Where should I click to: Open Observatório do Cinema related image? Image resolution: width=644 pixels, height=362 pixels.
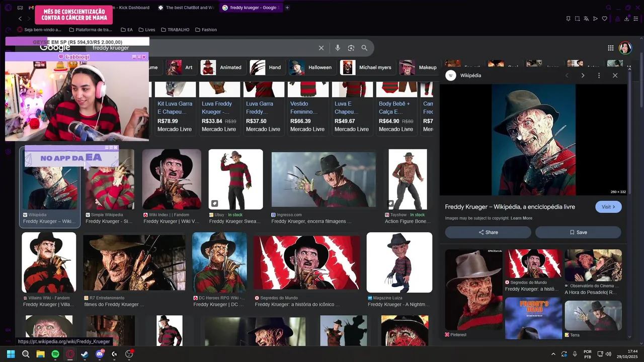tap(593, 265)
